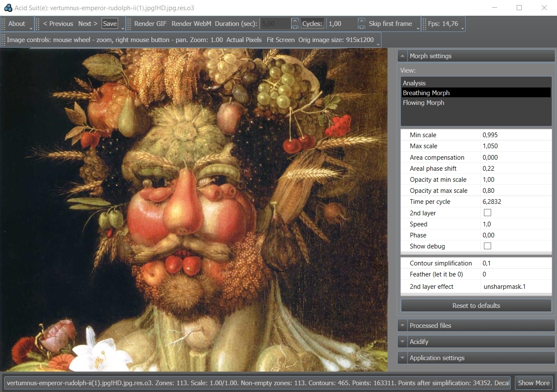Go to the Next image
The image size is (557, 392).
(88, 24)
